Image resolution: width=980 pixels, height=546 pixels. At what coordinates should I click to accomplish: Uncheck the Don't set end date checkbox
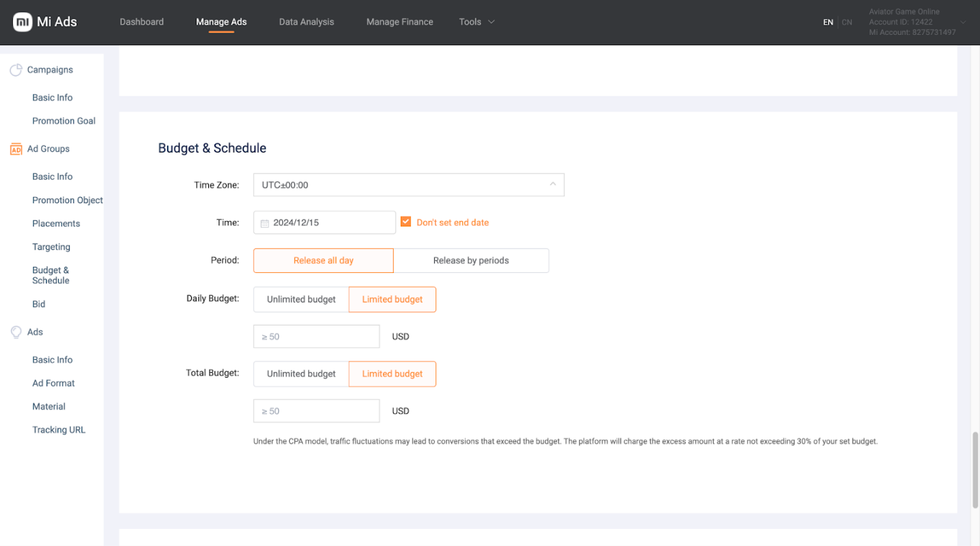405,222
